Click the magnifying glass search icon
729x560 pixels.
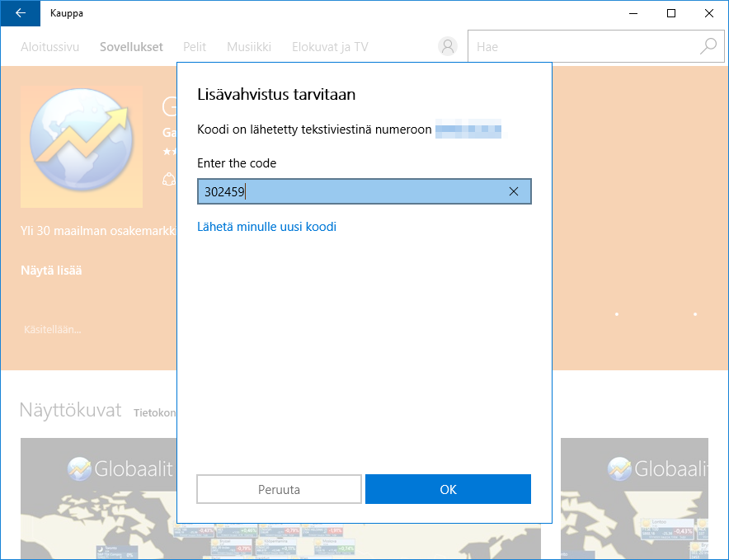[x=708, y=47]
